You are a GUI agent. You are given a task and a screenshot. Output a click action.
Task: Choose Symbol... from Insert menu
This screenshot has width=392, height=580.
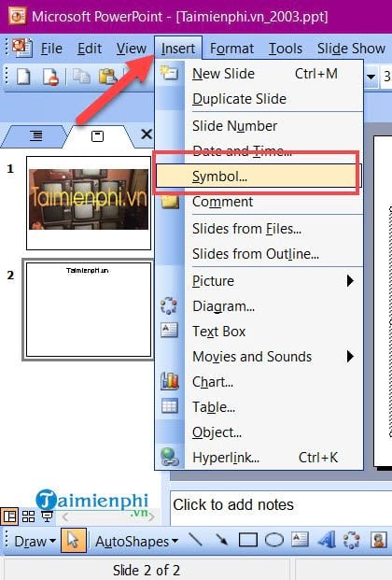point(259,177)
